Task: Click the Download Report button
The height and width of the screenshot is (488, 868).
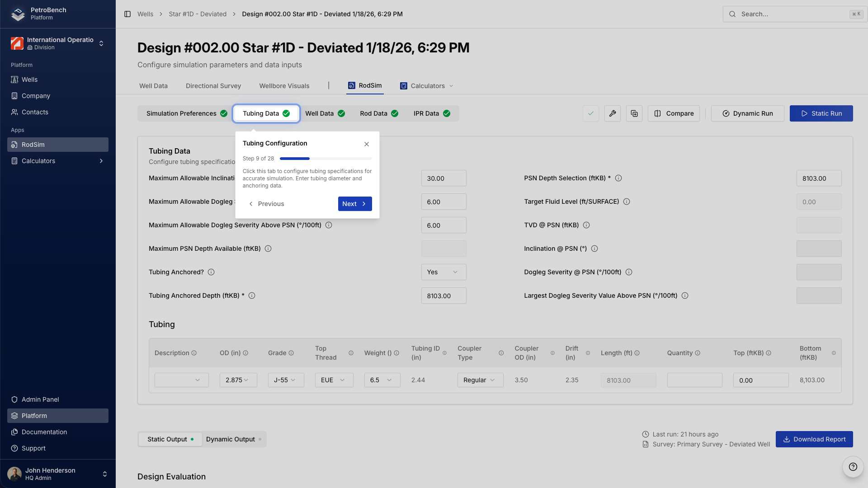Action: coord(814,439)
